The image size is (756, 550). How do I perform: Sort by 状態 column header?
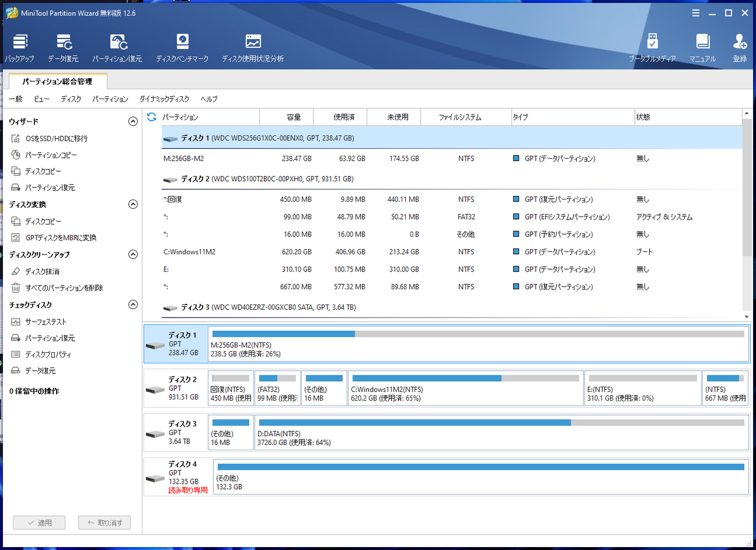pyautogui.click(x=688, y=117)
